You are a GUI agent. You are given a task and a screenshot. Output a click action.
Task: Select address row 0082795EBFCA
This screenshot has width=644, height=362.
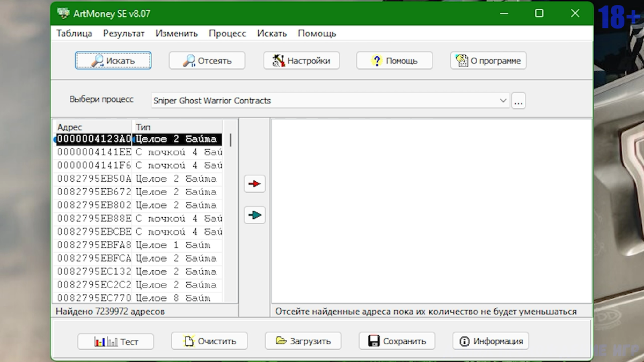(139, 258)
